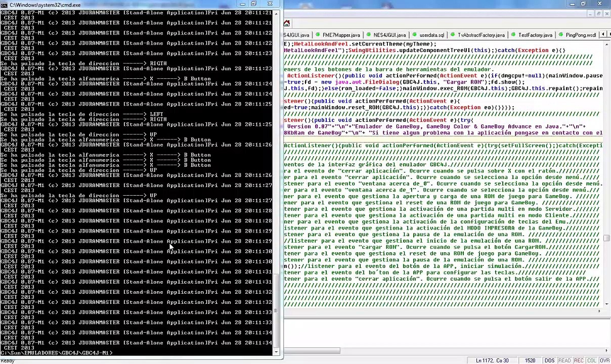The width and height of the screenshot is (611, 364).
Task: Toggle the OVR overwrite mode in the status bar
Action: [x=604, y=360]
